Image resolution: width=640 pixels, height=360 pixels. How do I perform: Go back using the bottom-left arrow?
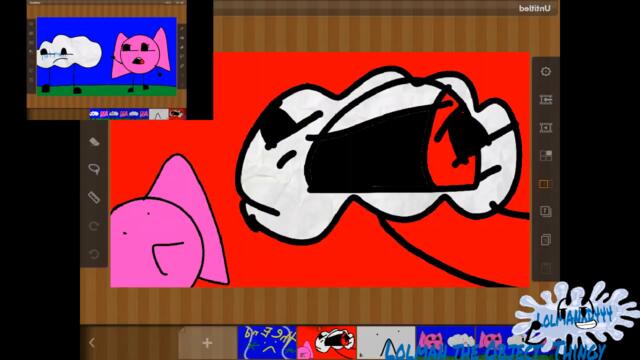pyautogui.click(x=92, y=343)
